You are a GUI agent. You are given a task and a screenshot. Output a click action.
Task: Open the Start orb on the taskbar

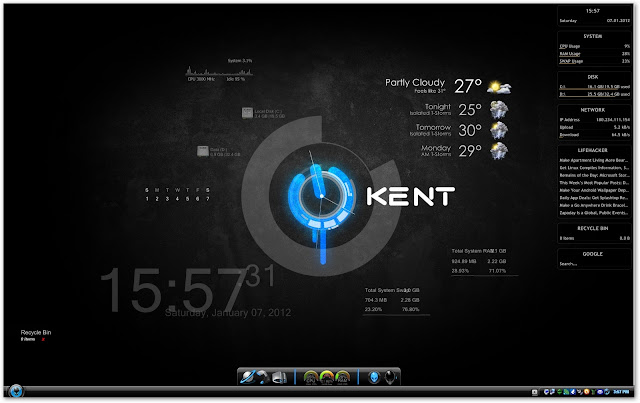point(16,391)
